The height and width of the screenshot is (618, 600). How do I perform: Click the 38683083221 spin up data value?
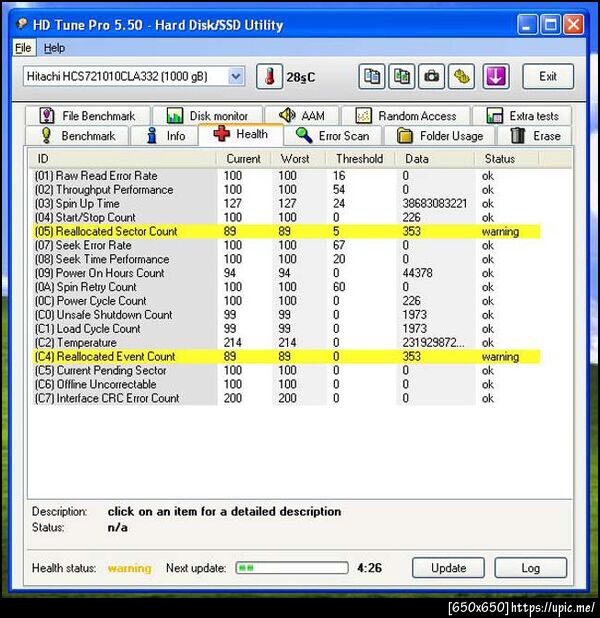click(x=435, y=204)
